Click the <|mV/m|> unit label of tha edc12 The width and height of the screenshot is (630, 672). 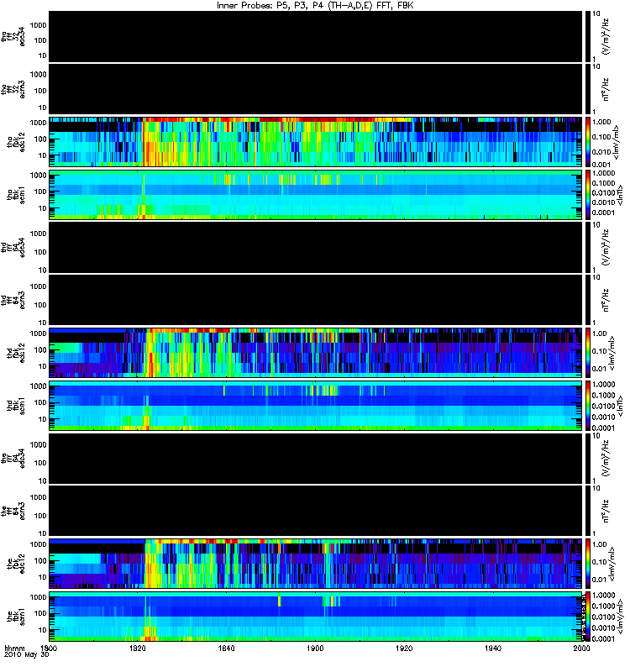[617, 142]
